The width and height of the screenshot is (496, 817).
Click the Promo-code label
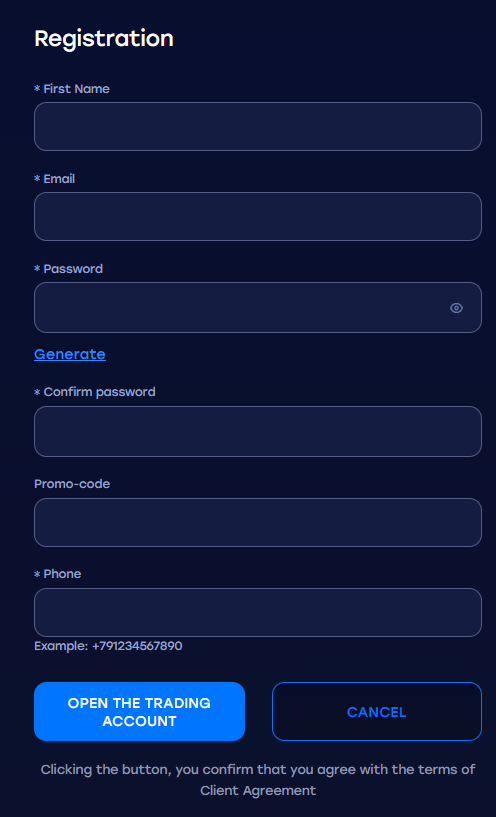point(72,484)
